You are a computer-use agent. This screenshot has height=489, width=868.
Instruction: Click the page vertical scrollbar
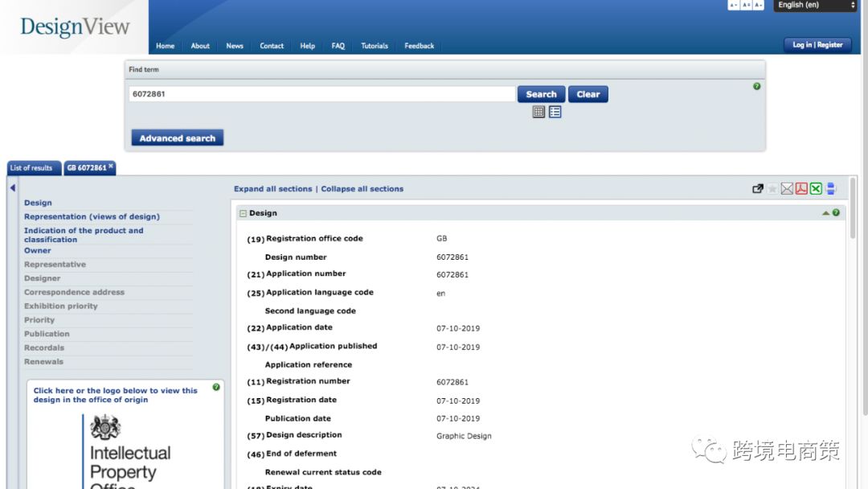point(865,208)
